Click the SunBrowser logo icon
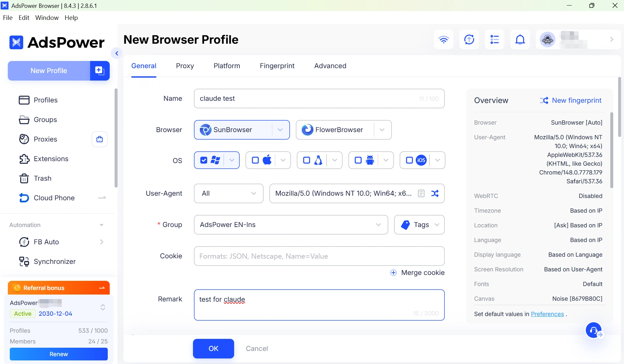The image size is (624, 364). pyautogui.click(x=205, y=130)
